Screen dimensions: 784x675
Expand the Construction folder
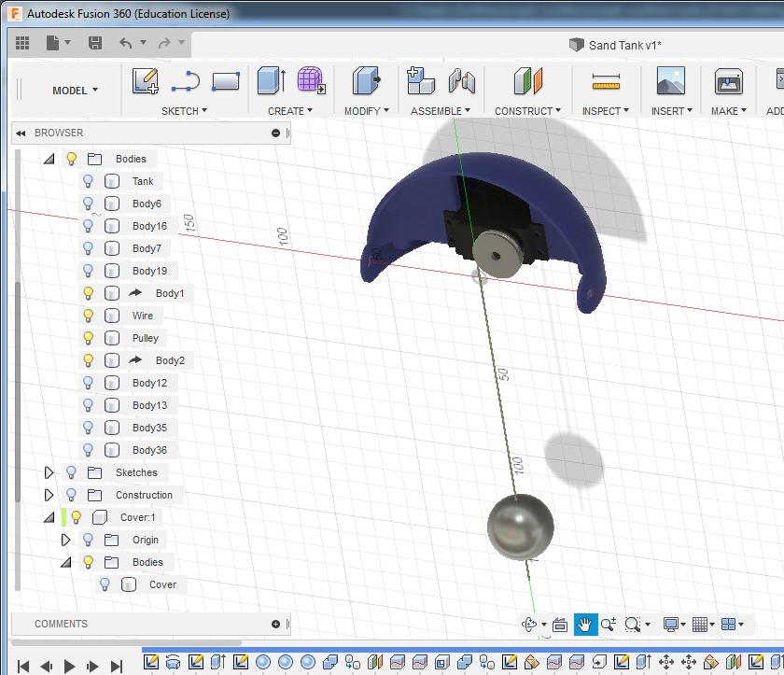49,495
